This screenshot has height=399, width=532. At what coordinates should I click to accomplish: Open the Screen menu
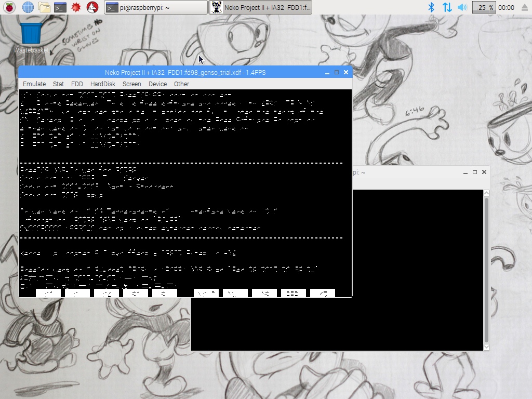click(131, 84)
